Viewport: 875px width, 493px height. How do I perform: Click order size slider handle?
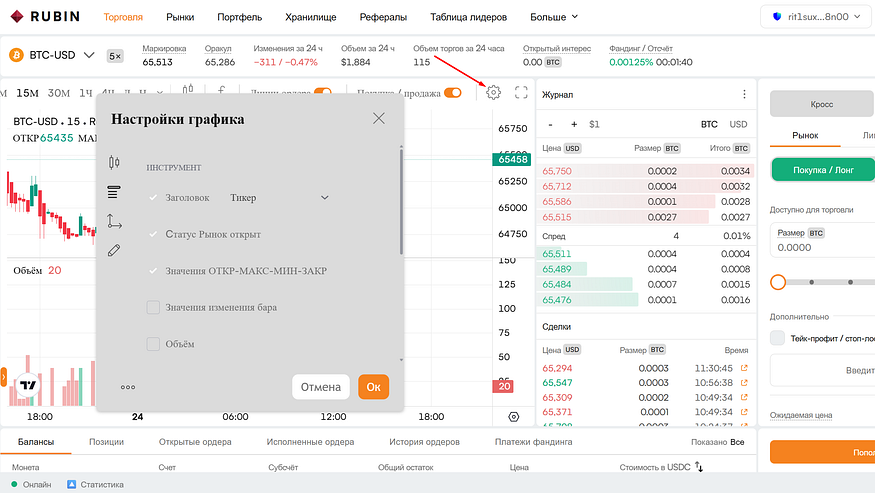(778, 283)
